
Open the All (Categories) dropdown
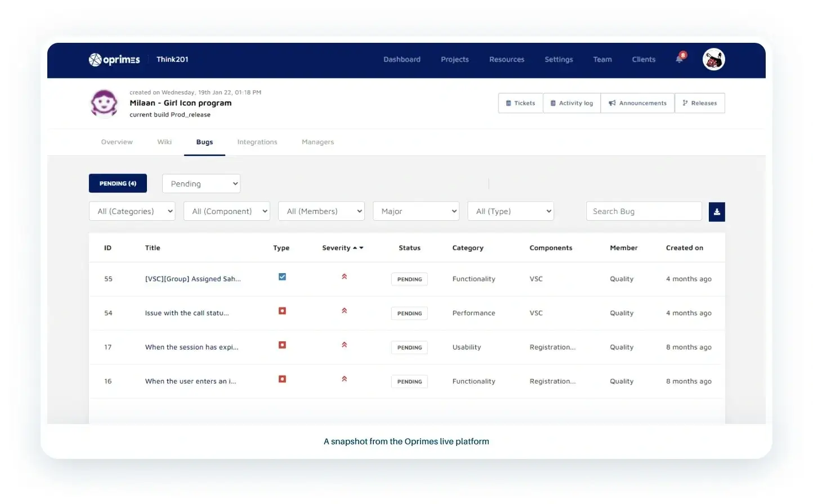(x=132, y=211)
